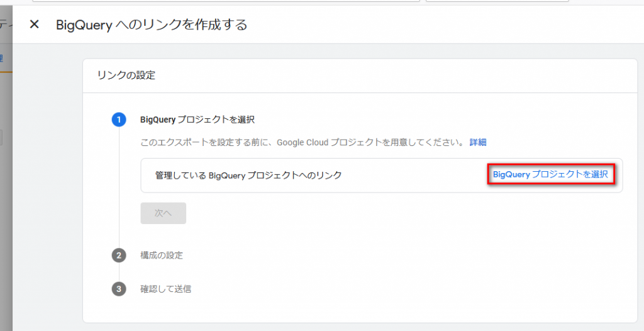Click the リンクの設定 card heading
The image size is (644, 331).
click(126, 76)
